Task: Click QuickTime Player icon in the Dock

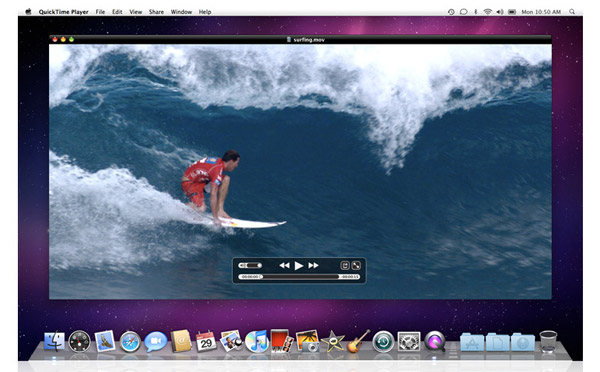Action: coord(435,341)
